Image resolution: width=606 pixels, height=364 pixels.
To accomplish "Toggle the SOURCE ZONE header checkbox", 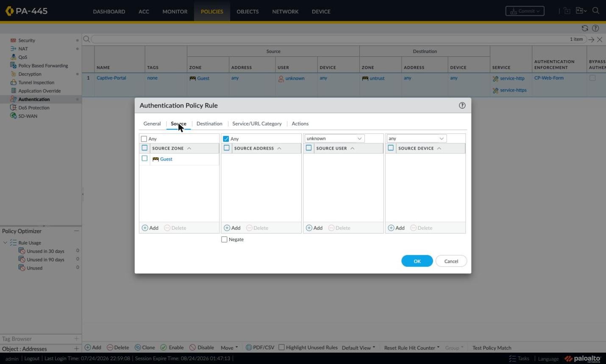I will (x=145, y=148).
